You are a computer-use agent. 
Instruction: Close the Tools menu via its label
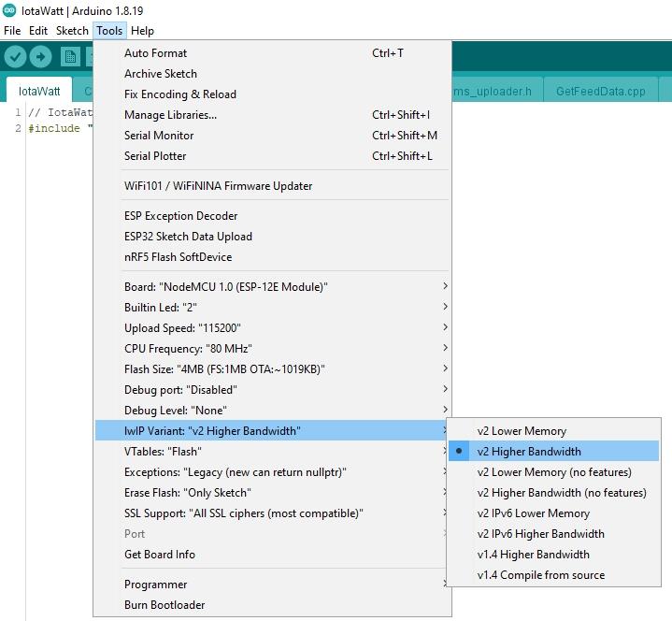coord(109,31)
